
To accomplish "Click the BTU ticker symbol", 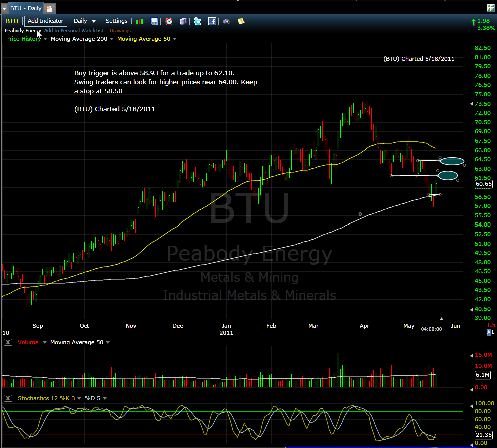I will tap(12, 21).
